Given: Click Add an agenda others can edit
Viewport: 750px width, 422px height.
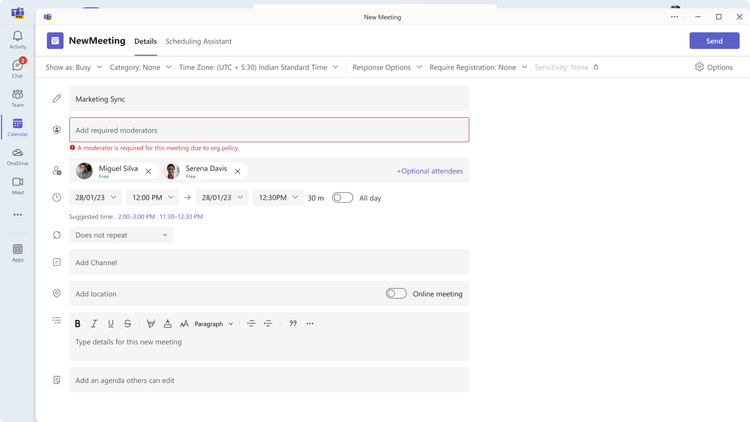Looking at the screenshot, I should click(269, 380).
